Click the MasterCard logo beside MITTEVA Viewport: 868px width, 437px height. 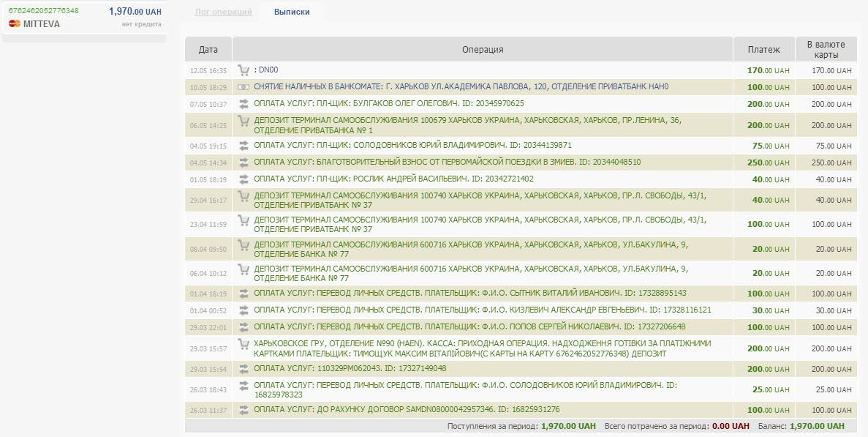[x=14, y=24]
